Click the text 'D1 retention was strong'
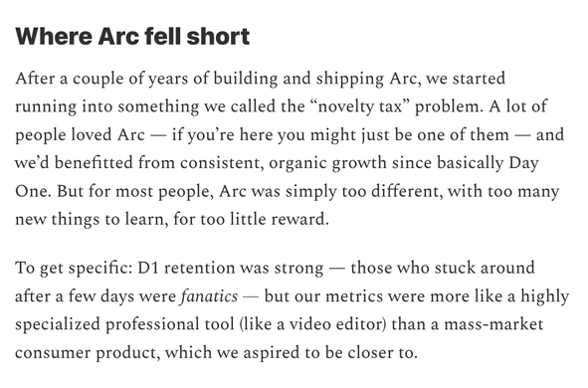Viewport: 588px width, 388px height. point(230,268)
